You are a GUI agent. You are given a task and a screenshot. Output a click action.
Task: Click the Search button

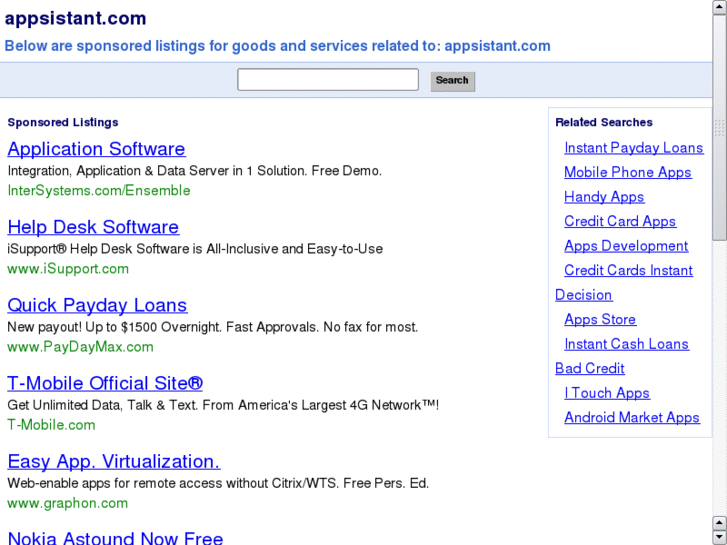(453, 81)
